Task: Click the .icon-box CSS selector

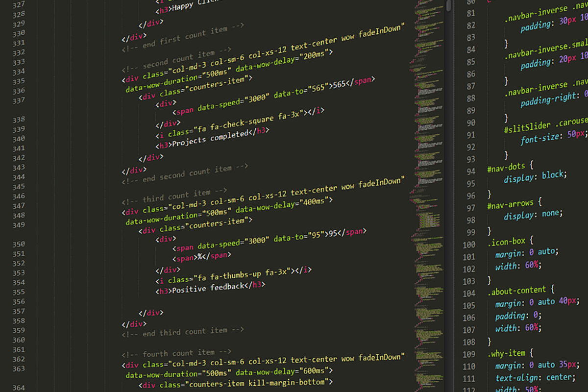Action: (x=506, y=241)
